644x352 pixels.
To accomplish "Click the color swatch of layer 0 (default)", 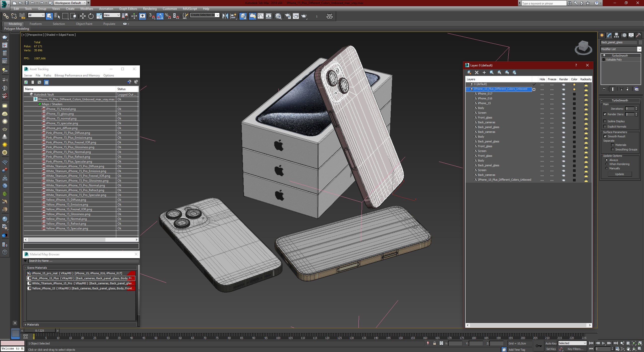I will click(x=574, y=84).
